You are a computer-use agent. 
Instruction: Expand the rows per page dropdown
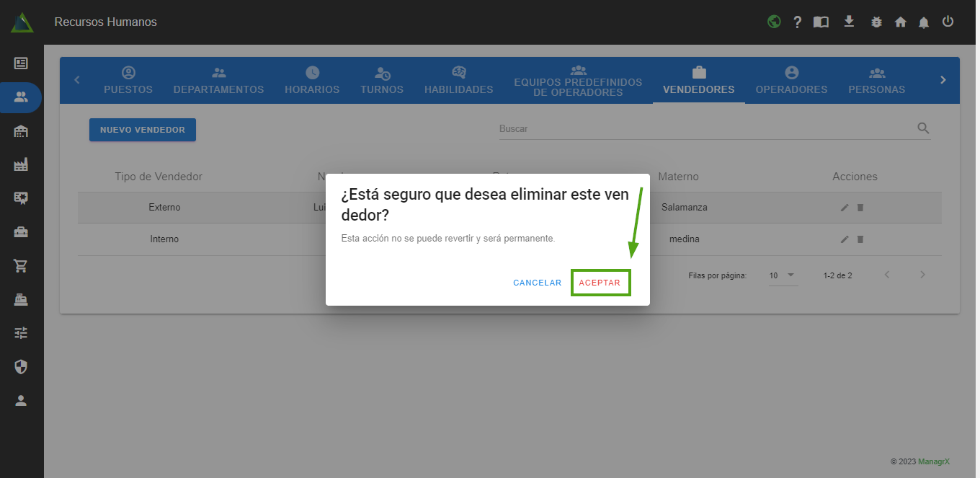783,275
